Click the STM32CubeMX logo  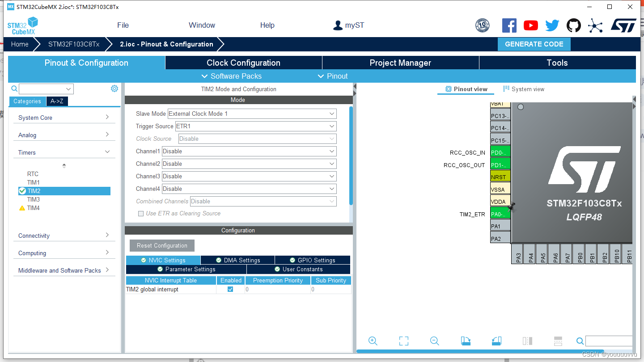(22, 25)
